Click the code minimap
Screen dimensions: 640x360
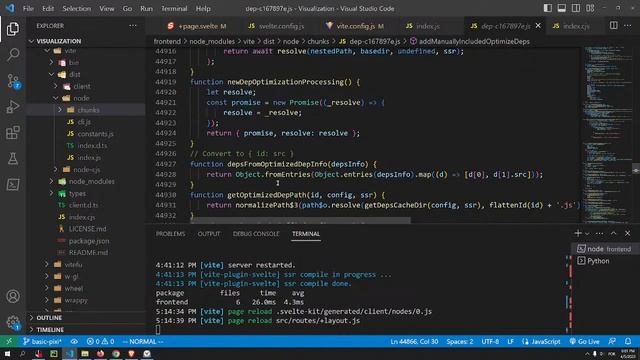[x=607, y=135]
